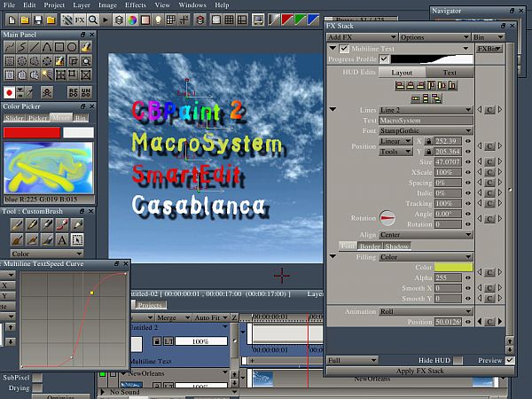Click the Text field containing MacroSystem
The height and width of the screenshot is (399, 532).
(x=426, y=121)
